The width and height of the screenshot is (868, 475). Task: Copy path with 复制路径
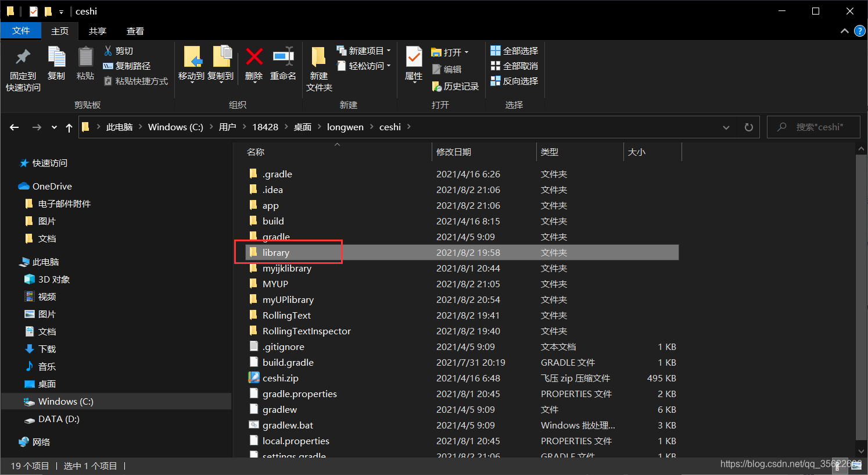point(127,66)
